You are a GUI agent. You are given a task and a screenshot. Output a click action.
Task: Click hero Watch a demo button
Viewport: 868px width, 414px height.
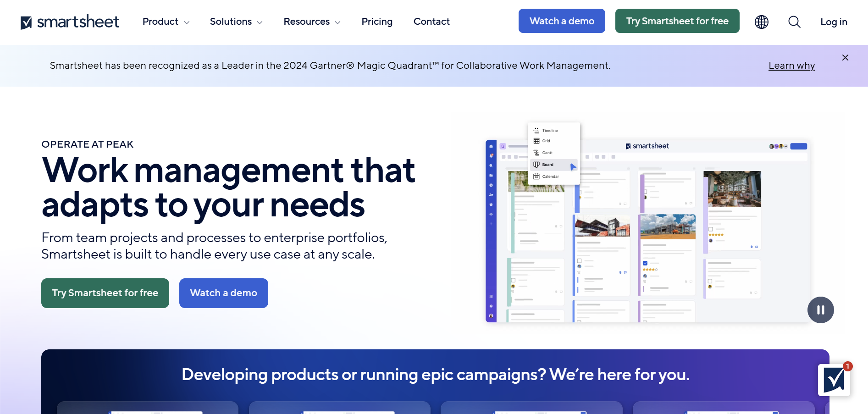point(224,293)
